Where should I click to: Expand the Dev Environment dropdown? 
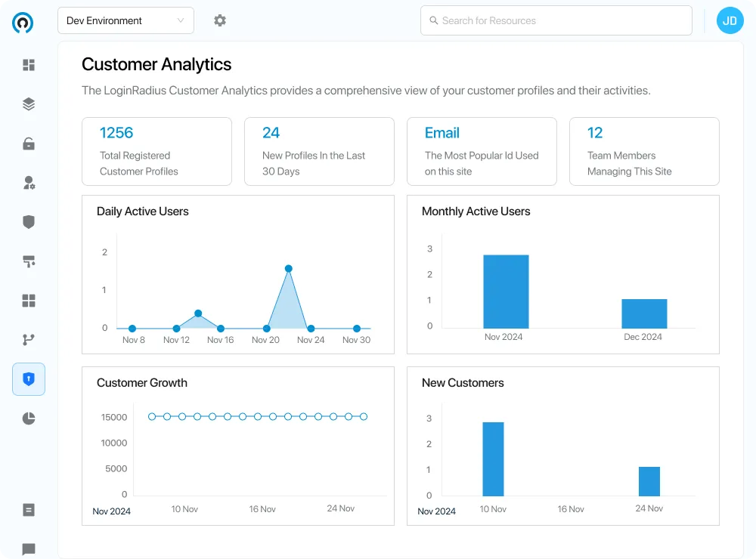point(125,20)
